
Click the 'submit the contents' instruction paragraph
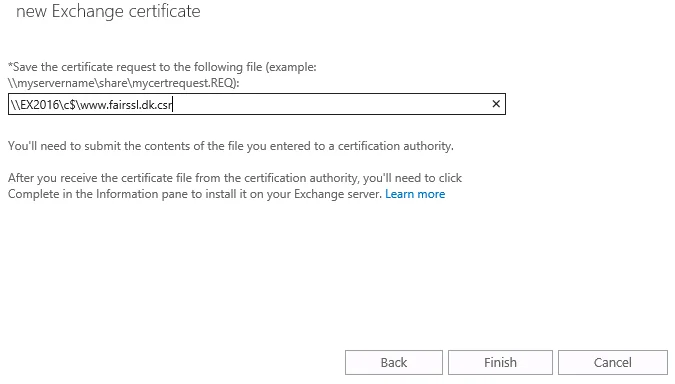pos(231,146)
